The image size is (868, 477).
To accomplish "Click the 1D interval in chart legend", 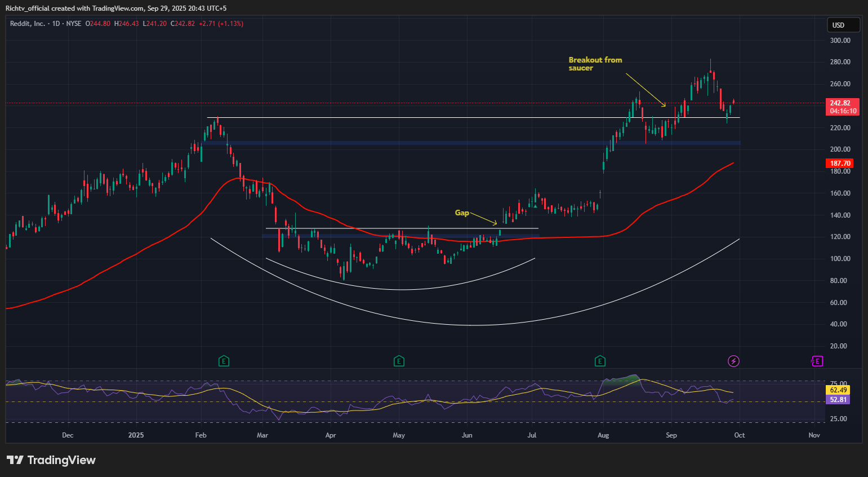I will coord(56,24).
